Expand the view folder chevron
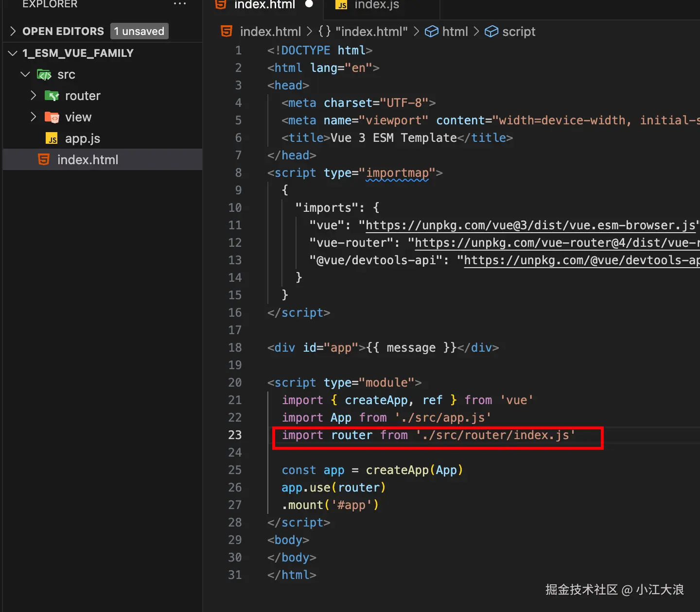 click(34, 117)
